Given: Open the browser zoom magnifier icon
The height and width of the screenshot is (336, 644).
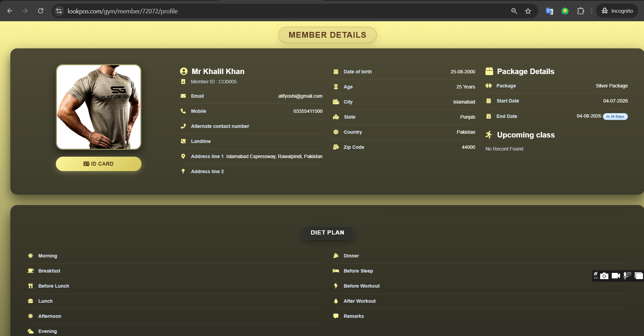Looking at the screenshot, I should 514,11.
